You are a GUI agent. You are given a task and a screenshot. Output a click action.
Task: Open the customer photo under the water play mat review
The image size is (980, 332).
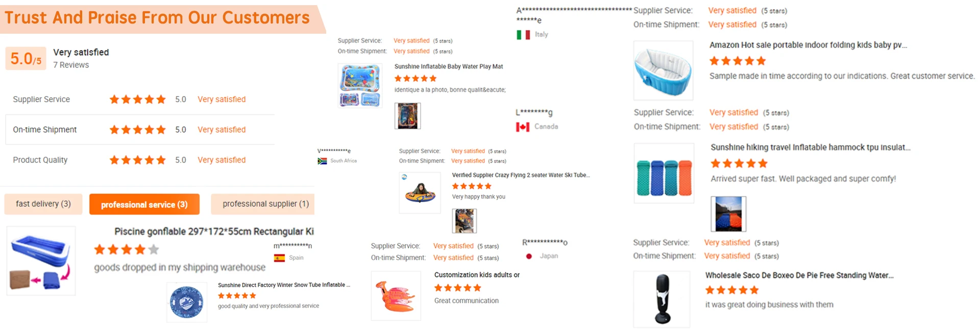tap(408, 115)
